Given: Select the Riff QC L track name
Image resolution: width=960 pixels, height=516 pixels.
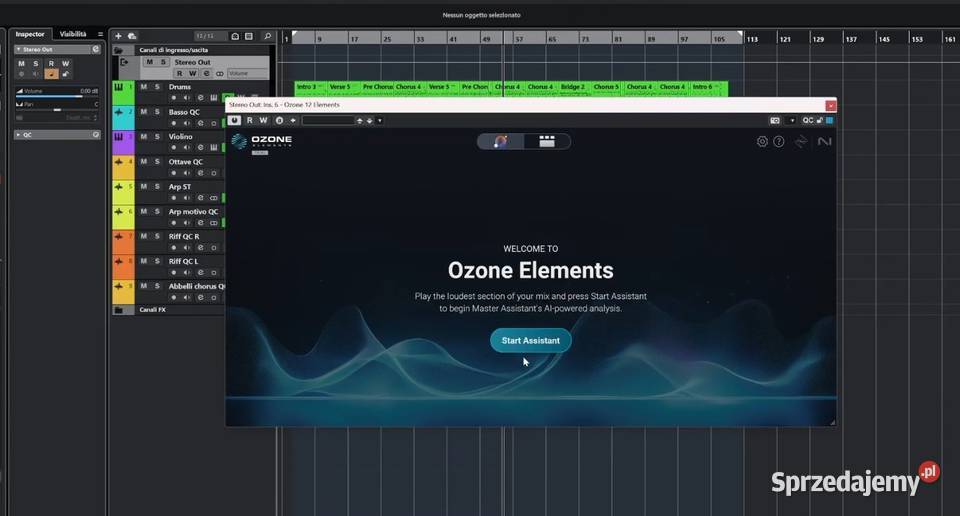Looking at the screenshot, I should coord(183,261).
